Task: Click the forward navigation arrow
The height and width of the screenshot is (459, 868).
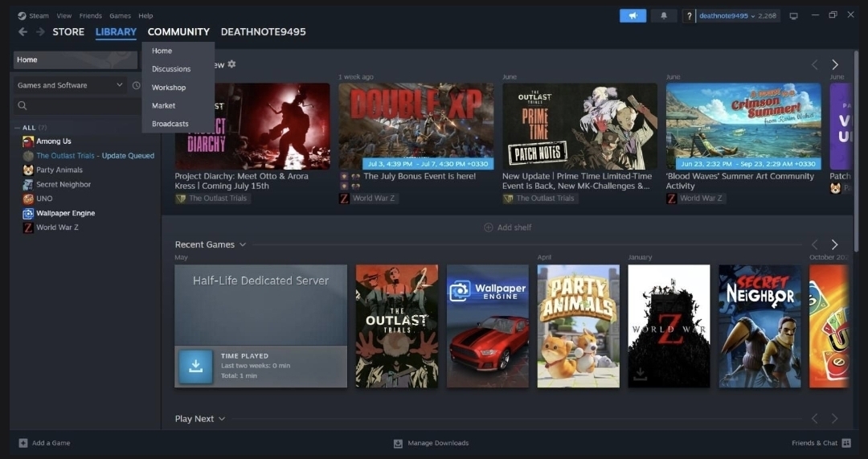Action: tap(40, 31)
